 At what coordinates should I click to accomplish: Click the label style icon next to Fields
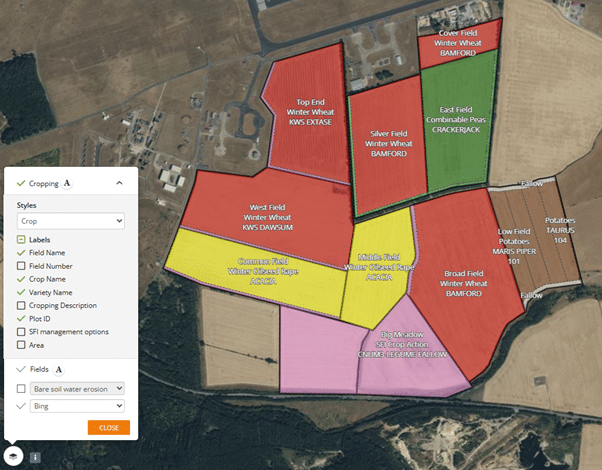59,369
